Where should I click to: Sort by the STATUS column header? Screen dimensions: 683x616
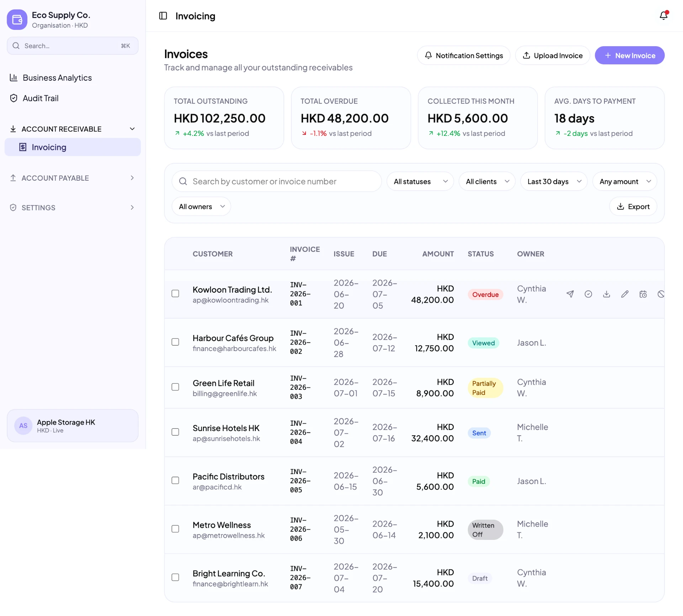[481, 254]
